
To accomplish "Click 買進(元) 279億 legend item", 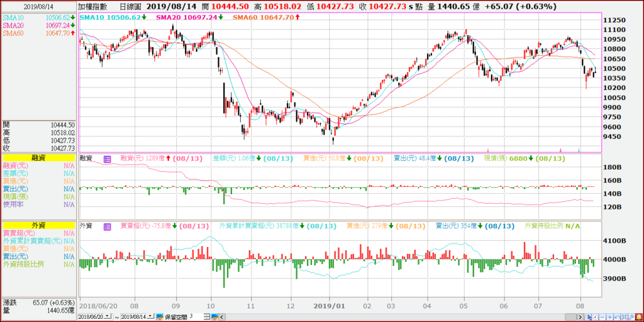I will coord(386,226).
